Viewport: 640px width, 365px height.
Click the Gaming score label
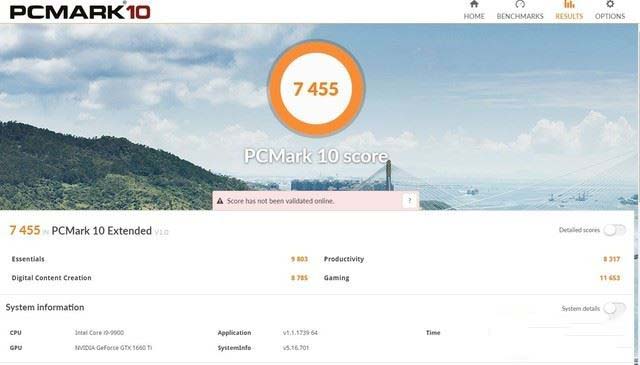[336, 278]
